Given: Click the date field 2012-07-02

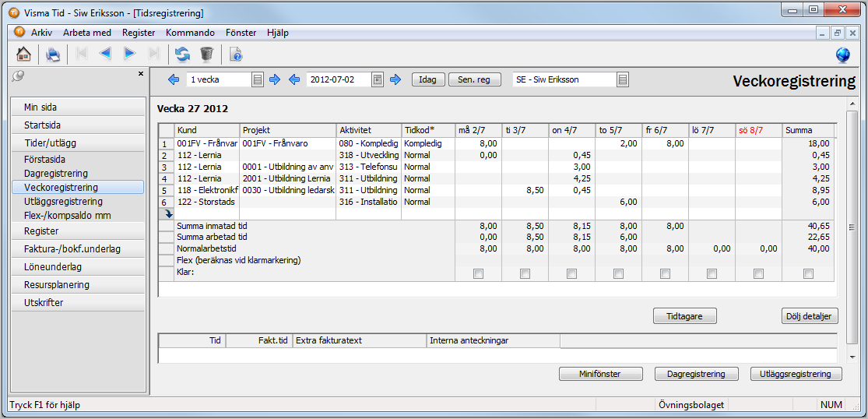Looking at the screenshot, I should [339, 79].
